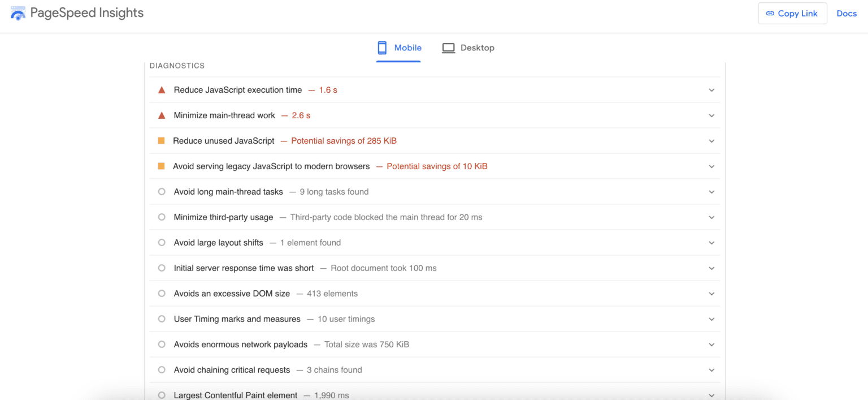
Task: Click the gray circle beside Avoids an excessive DOM size
Action: [x=162, y=293]
